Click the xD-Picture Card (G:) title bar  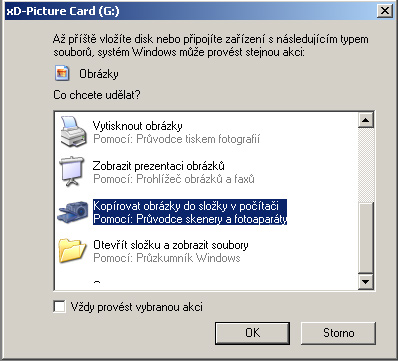190,11
